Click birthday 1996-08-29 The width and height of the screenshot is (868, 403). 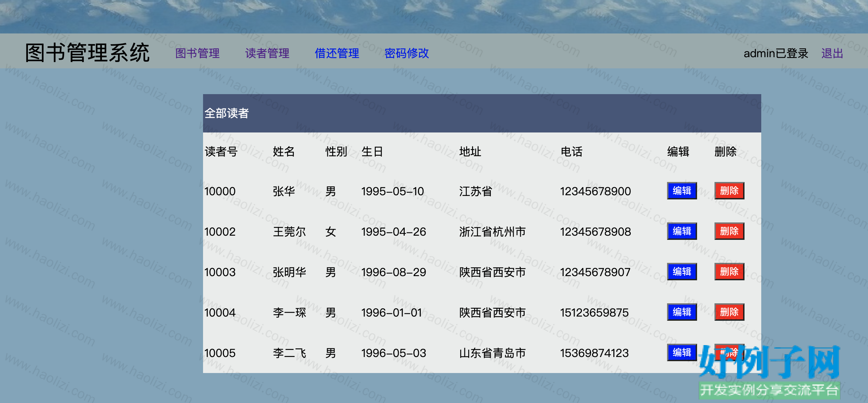(394, 272)
